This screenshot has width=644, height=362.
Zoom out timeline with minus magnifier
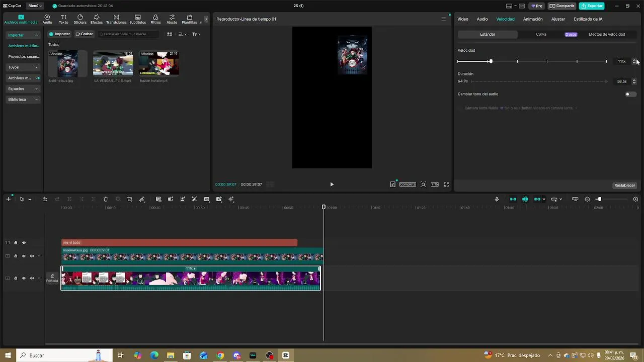pos(587,199)
